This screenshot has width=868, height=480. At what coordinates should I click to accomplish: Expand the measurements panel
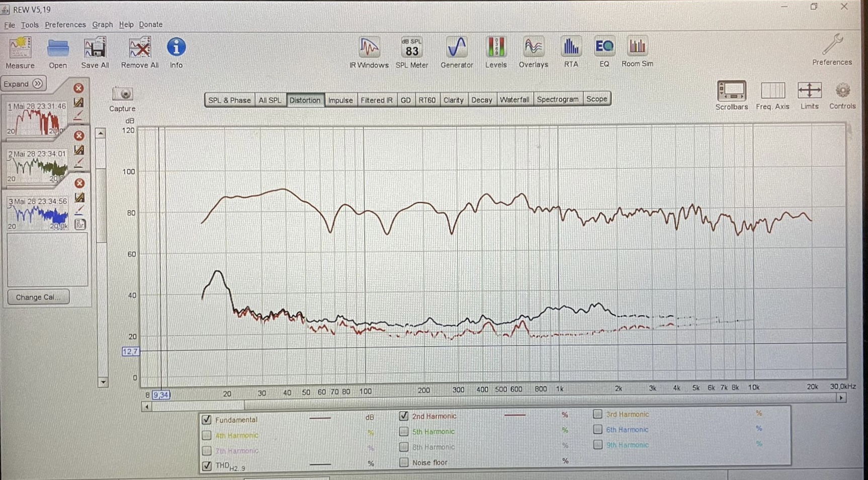point(24,84)
